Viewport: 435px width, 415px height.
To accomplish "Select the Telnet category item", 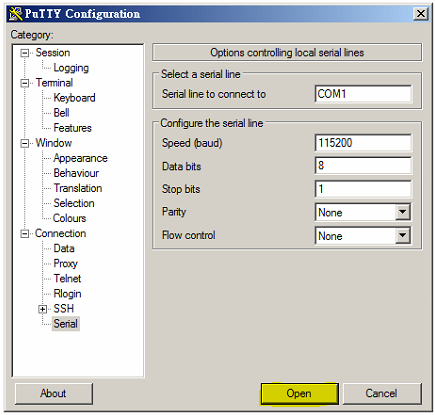I will pyautogui.click(x=67, y=279).
